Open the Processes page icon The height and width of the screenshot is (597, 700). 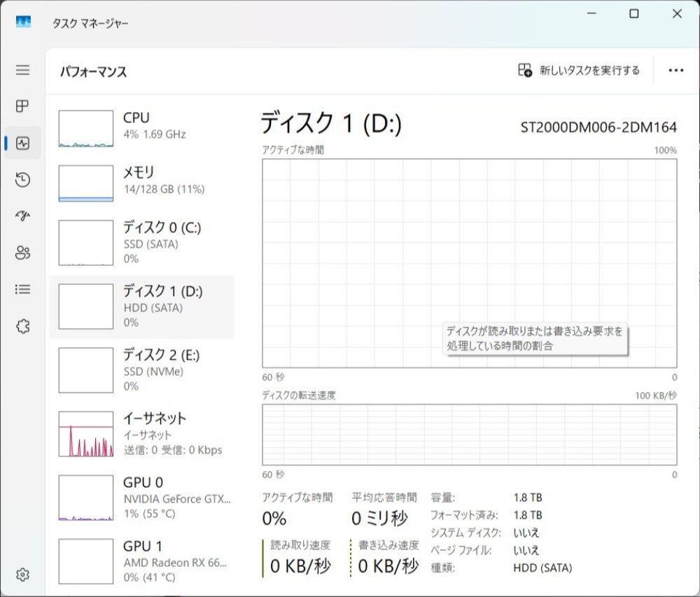[x=23, y=106]
